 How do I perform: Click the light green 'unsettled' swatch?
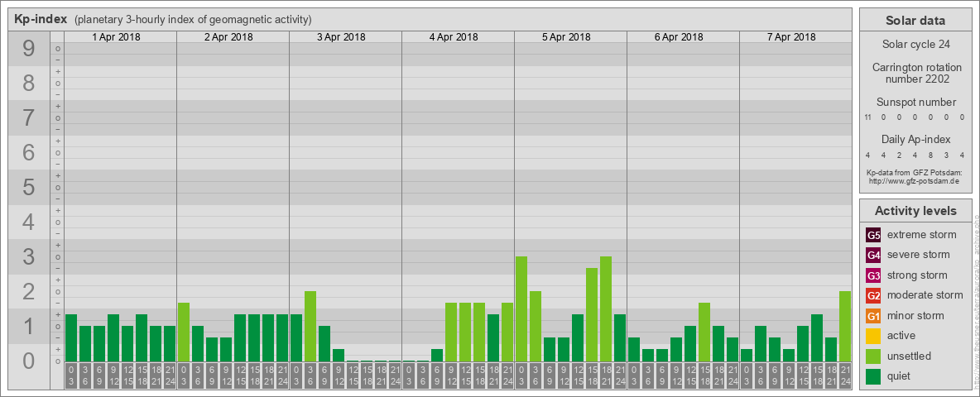click(x=874, y=356)
